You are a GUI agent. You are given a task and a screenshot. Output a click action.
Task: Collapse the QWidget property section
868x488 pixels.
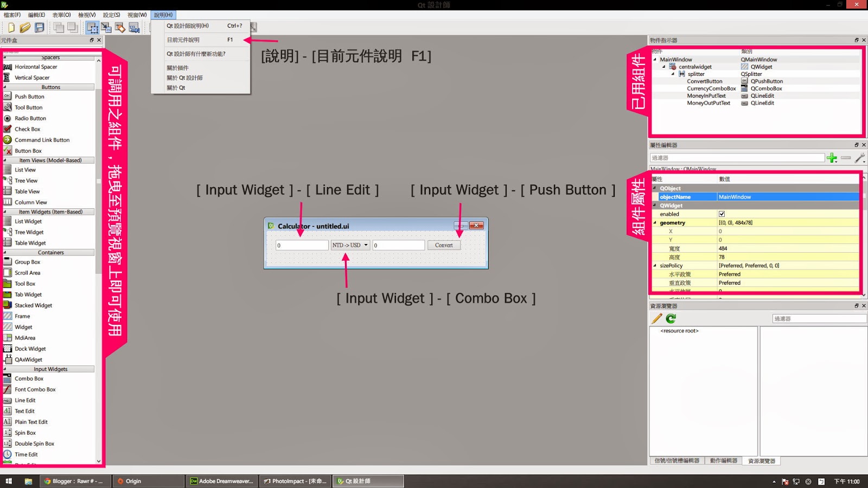(x=655, y=206)
